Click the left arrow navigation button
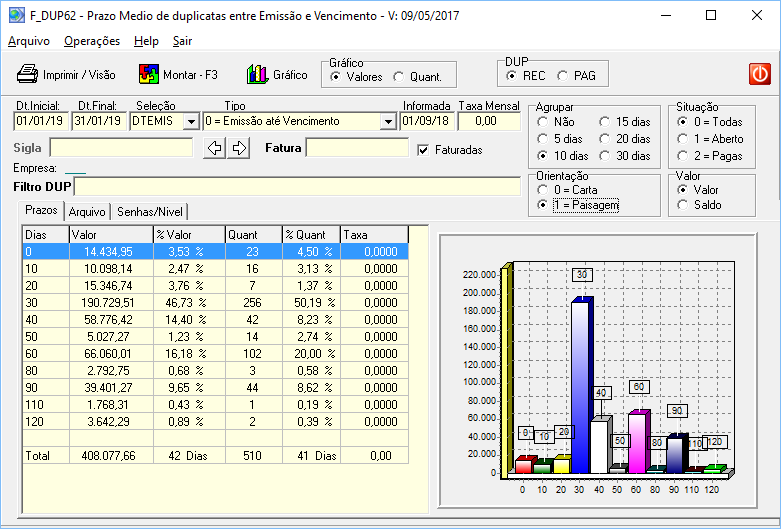This screenshot has width=781, height=529. [x=215, y=148]
